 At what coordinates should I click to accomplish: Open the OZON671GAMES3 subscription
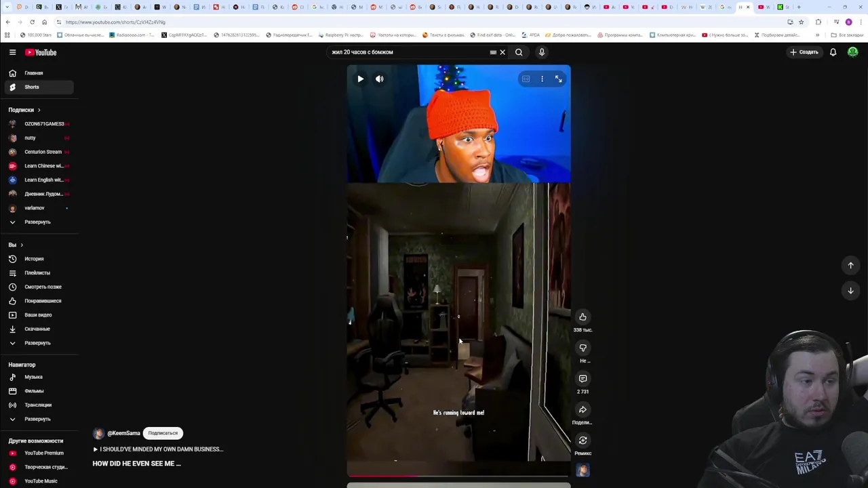[x=39, y=124]
